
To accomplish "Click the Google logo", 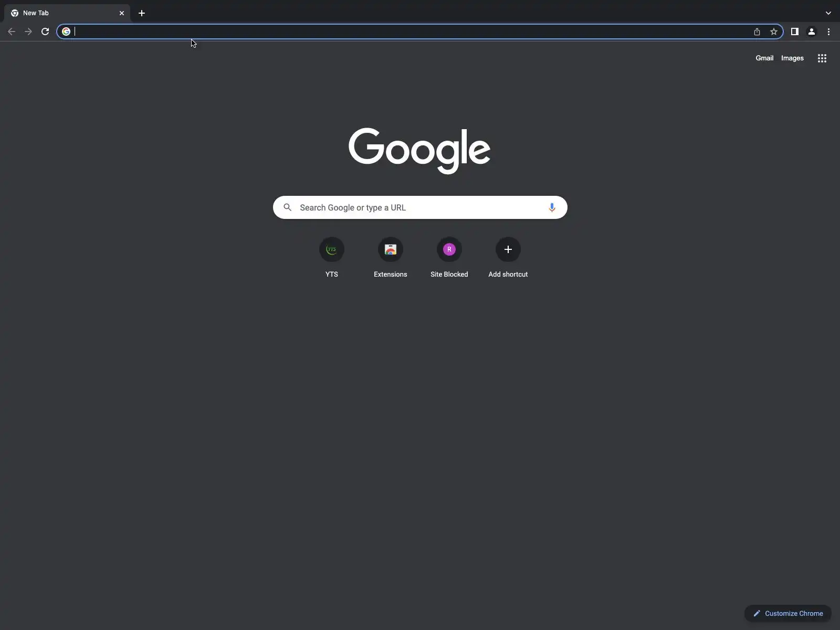I will click(x=419, y=151).
